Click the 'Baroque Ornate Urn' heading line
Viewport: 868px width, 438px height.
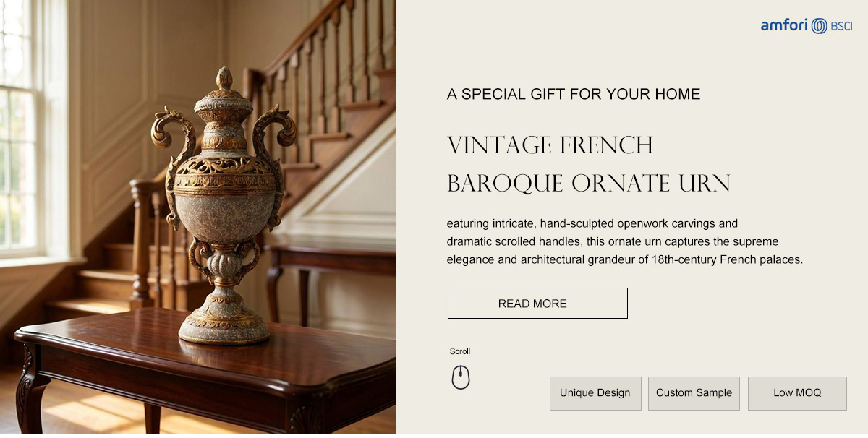(589, 184)
